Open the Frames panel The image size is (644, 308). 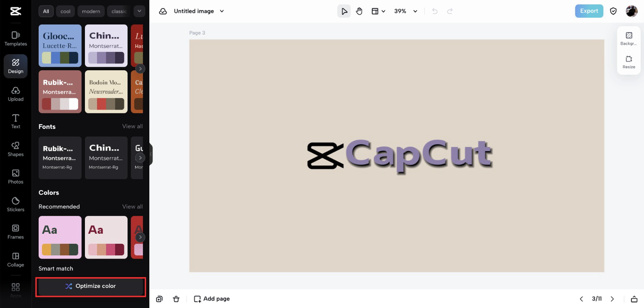coord(16,232)
